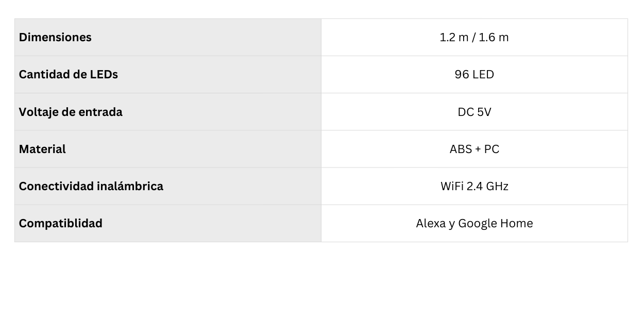Click the word WiFi in connectivity value

(x=452, y=186)
